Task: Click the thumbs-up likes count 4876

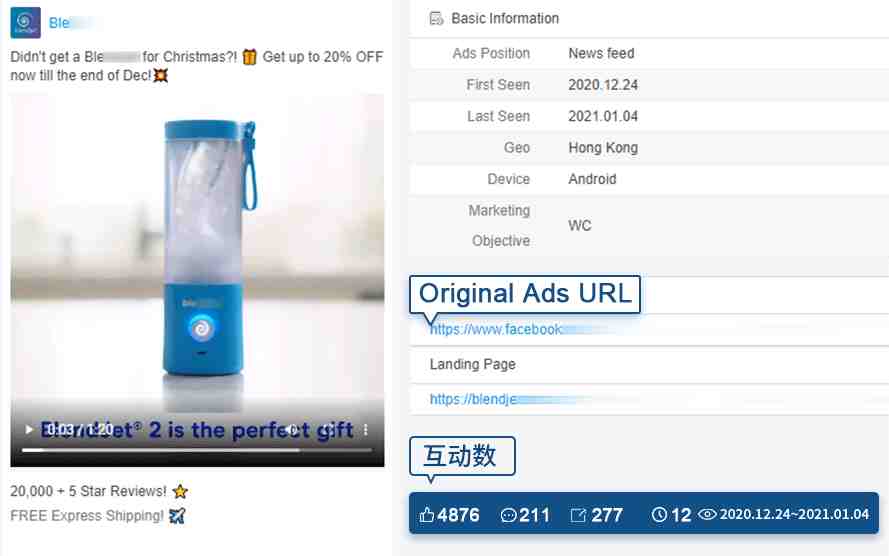Action: click(449, 515)
